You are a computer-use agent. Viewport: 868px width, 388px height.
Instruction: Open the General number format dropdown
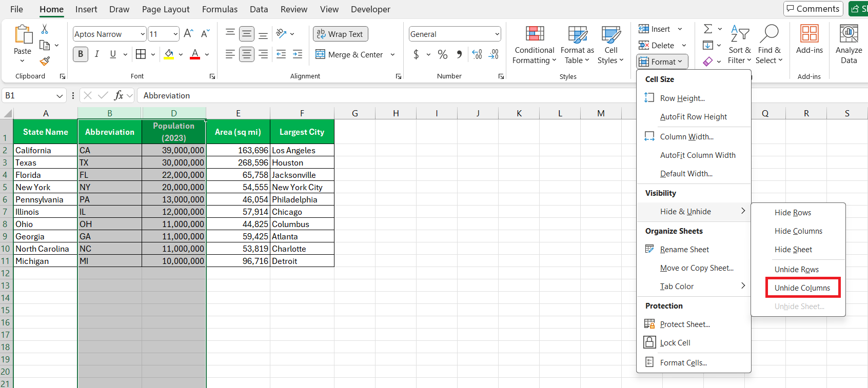click(x=497, y=34)
